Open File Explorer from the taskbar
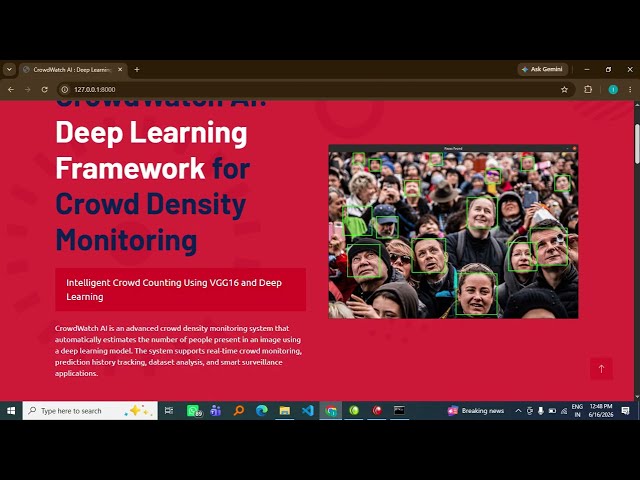640x480 pixels. (284, 411)
